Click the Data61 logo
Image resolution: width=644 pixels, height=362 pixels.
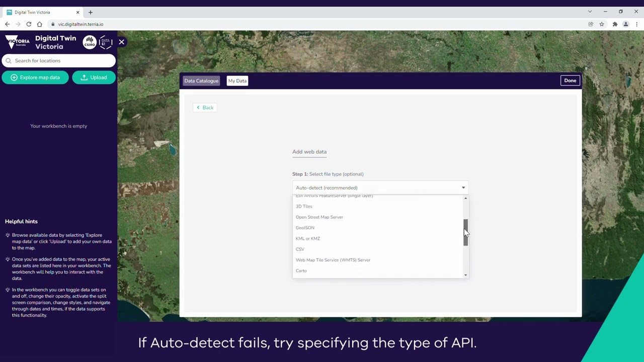pos(105,42)
